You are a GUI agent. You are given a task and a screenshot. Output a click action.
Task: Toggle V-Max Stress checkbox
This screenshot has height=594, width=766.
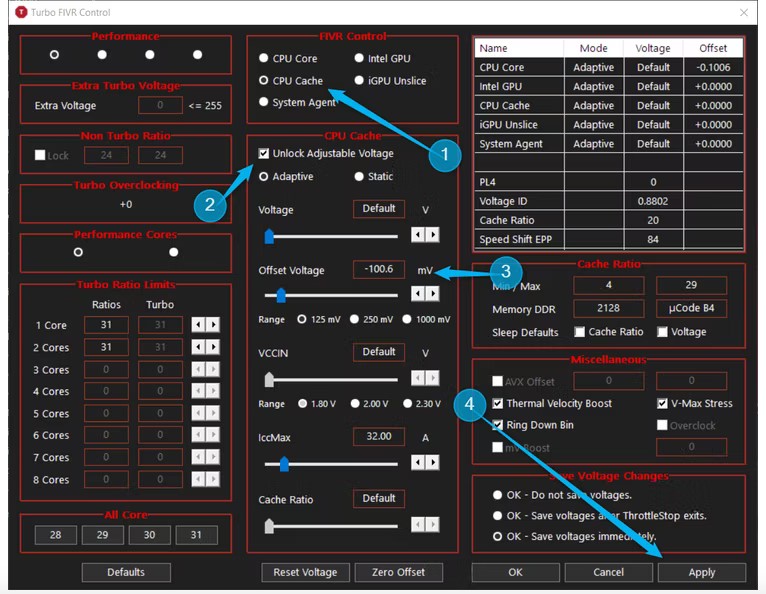[x=662, y=403]
